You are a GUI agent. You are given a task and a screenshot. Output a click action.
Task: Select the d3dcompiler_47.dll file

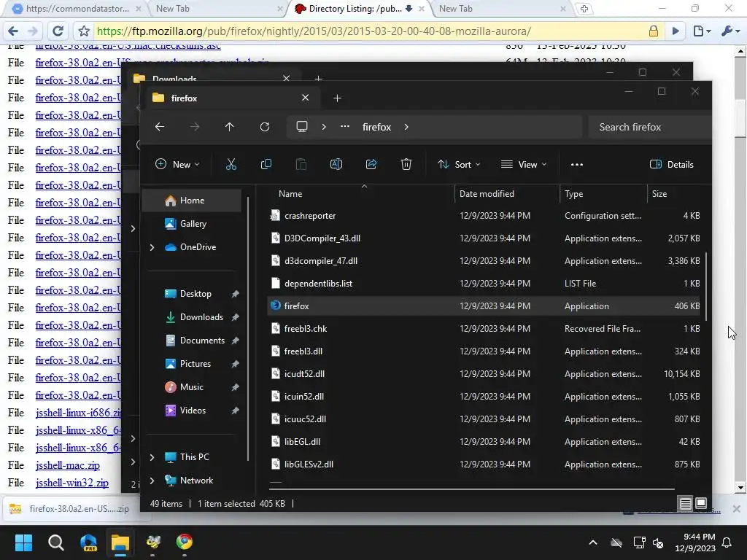click(484, 261)
